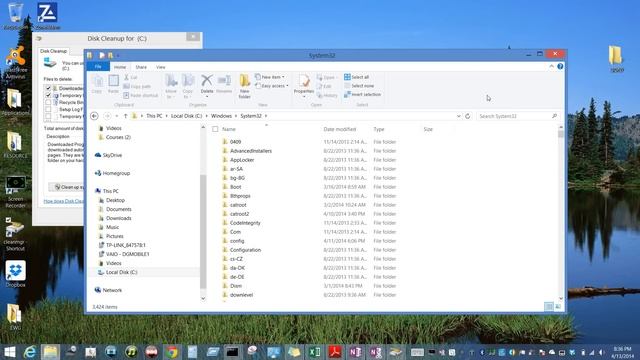Open the Screen Recorder desktop icon
The height and width of the screenshot is (360, 640).
[x=16, y=192]
